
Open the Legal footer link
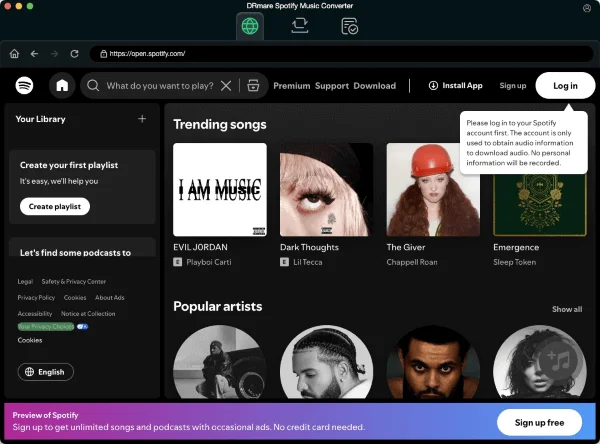(x=25, y=281)
